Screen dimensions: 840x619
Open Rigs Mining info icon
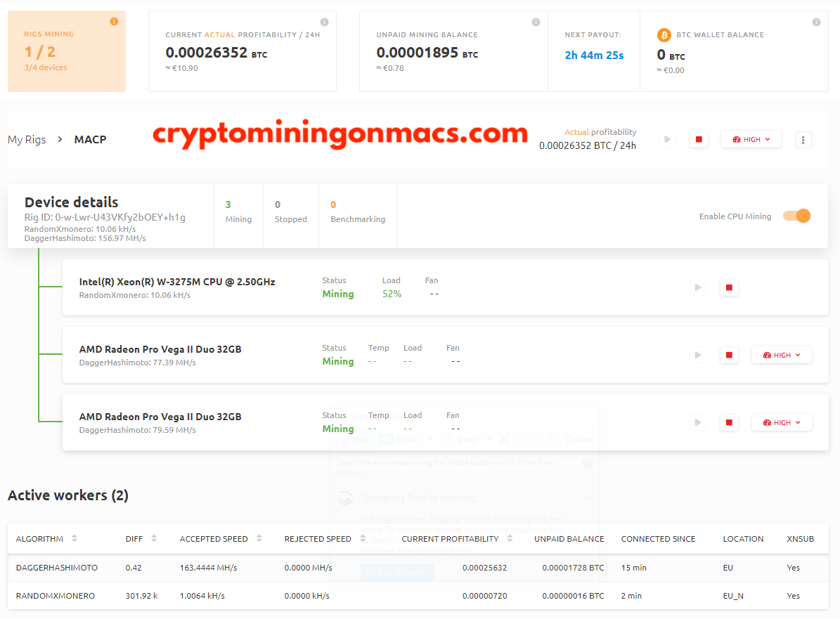(x=114, y=21)
